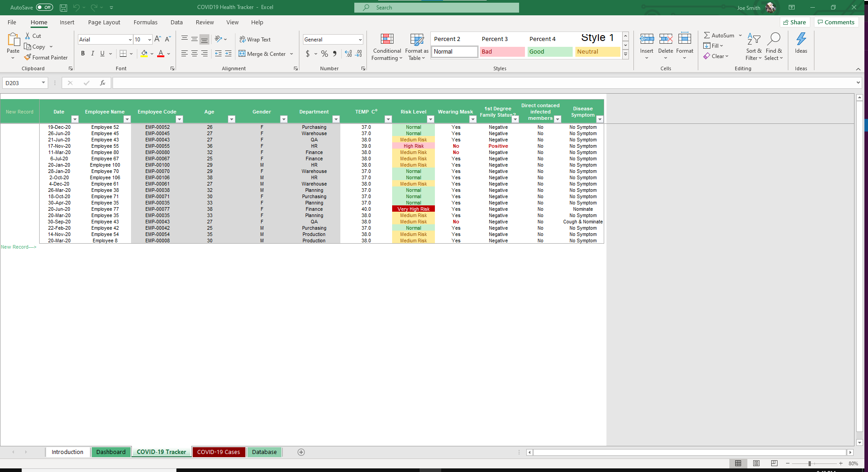Click Merge & Center
The width and height of the screenshot is (868, 472).
coord(262,54)
